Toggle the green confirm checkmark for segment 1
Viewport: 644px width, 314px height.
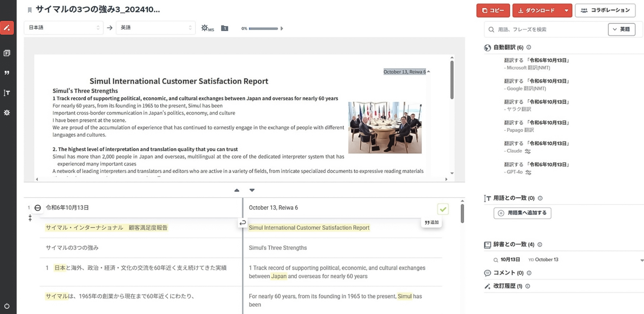coord(443,209)
